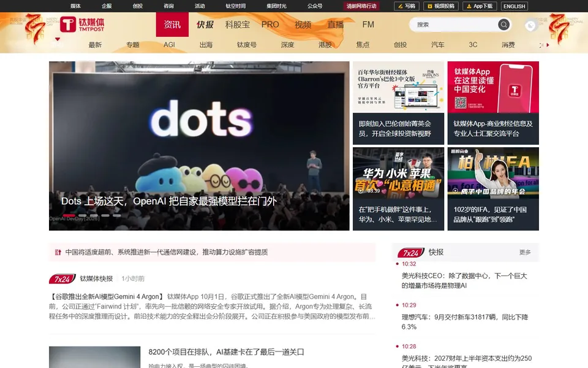588x368 pixels.
Task: Open 公众号 in the top bar
Action: (x=315, y=6)
